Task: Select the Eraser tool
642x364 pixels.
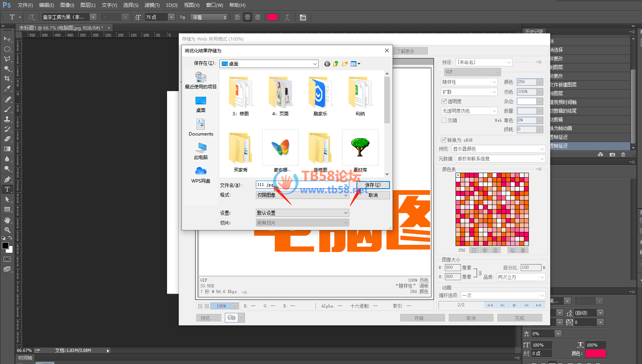Action: (7, 139)
